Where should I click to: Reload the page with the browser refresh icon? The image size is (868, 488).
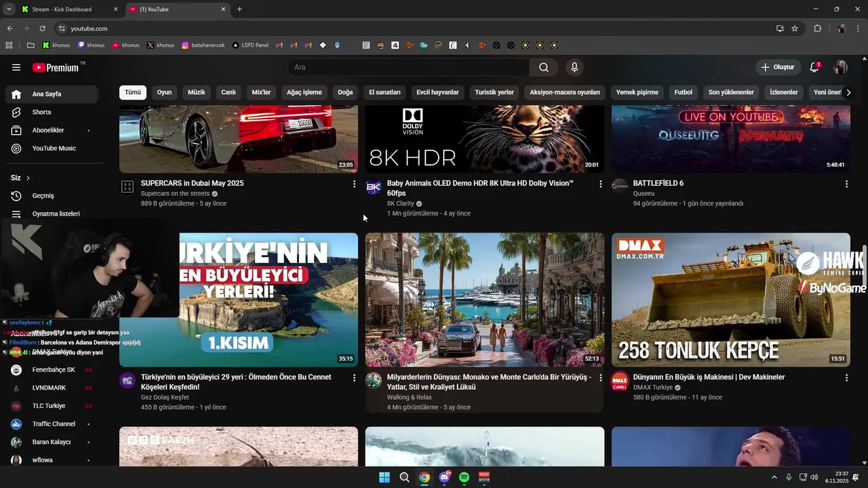tap(42, 28)
